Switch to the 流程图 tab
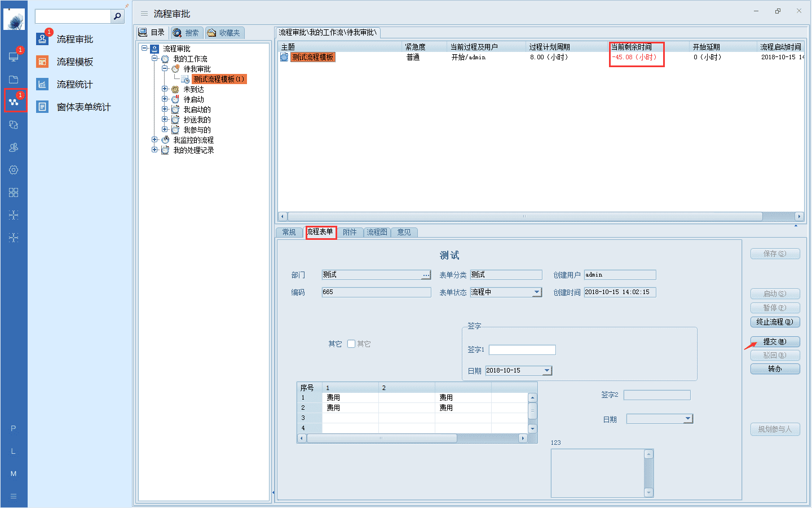This screenshot has width=812, height=508. pos(377,232)
